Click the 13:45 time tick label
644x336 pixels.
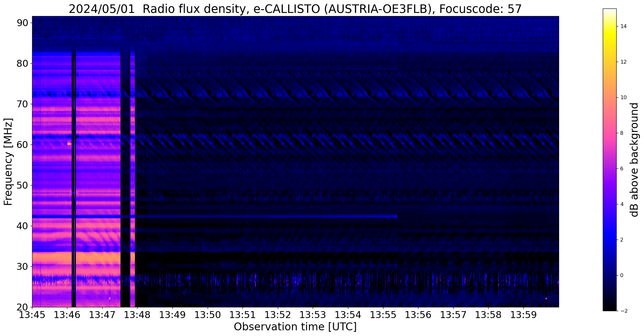click(x=32, y=315)
